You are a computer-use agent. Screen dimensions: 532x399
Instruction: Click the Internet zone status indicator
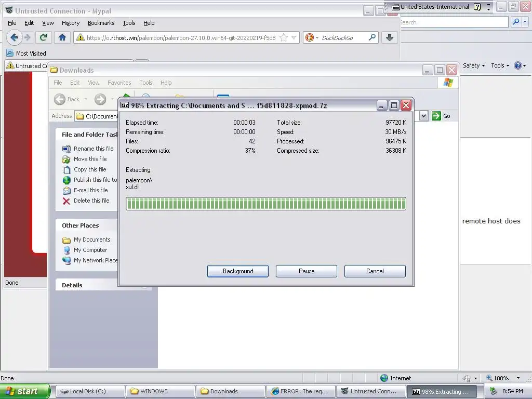tap(395, 378)
